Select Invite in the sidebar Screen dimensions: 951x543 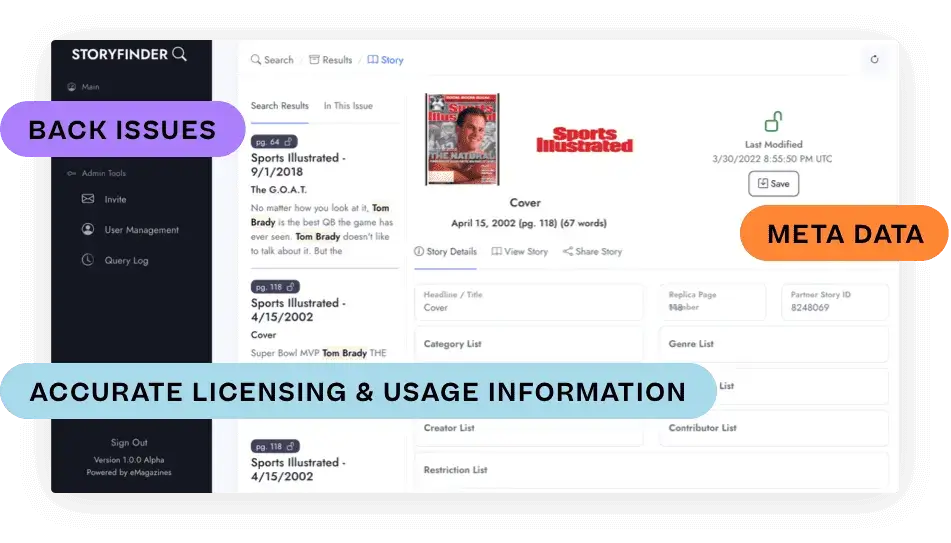(115, 199)
